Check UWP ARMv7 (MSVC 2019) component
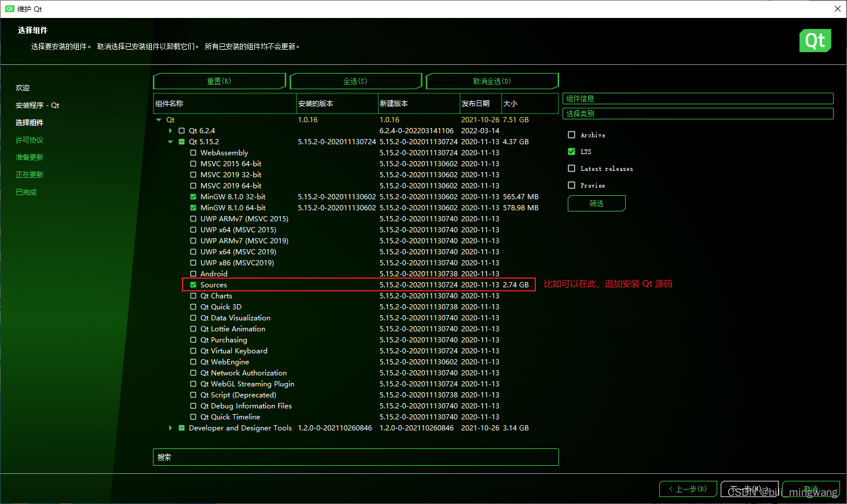The image size is (847, 504). coord(194,241)
